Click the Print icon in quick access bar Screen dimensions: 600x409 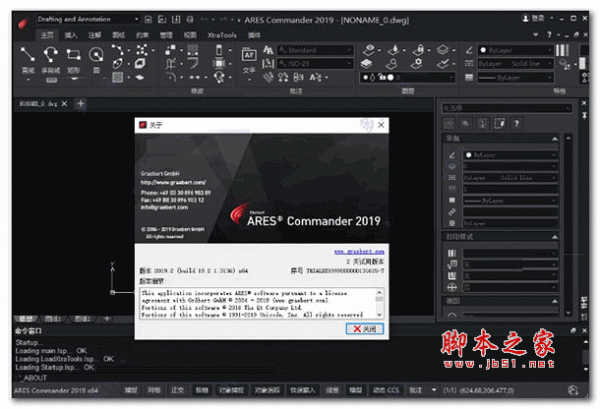pos(190,19)
